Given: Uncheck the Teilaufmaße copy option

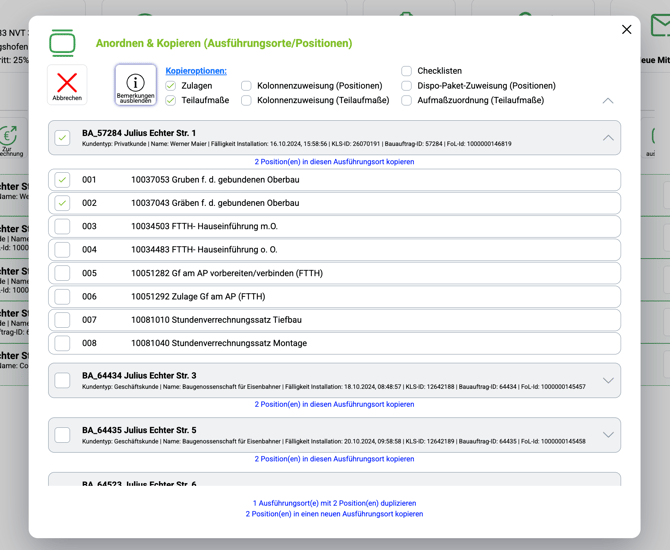Looking at the screenshot, I should [171, 100].
